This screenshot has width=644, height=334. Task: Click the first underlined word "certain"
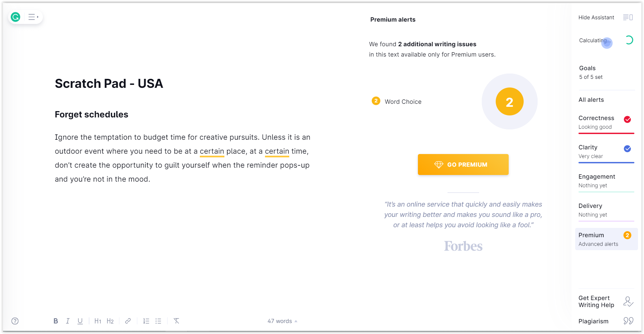pos(212,151)
